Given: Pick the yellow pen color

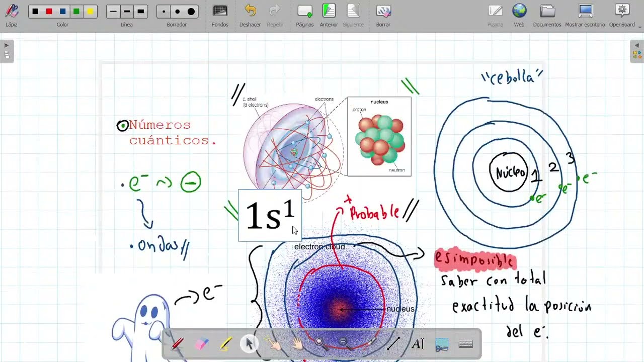Looking at the screenshot, I should click(90, 11).
